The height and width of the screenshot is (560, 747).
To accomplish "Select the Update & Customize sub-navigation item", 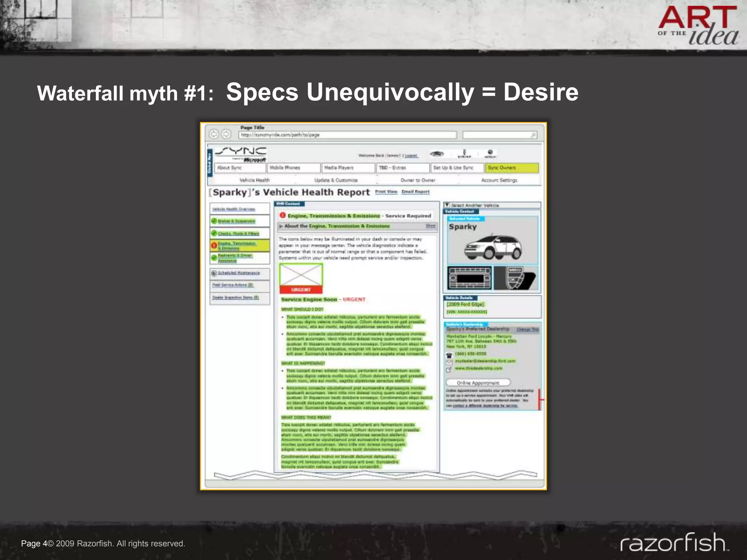I will (x=336, y=180).
